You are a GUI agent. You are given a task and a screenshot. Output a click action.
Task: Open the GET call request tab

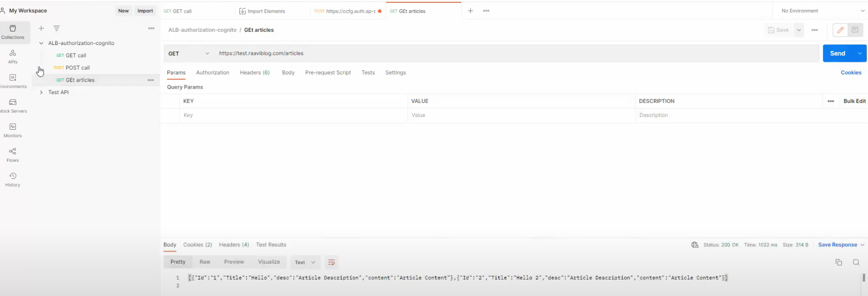tap(197, 11)
